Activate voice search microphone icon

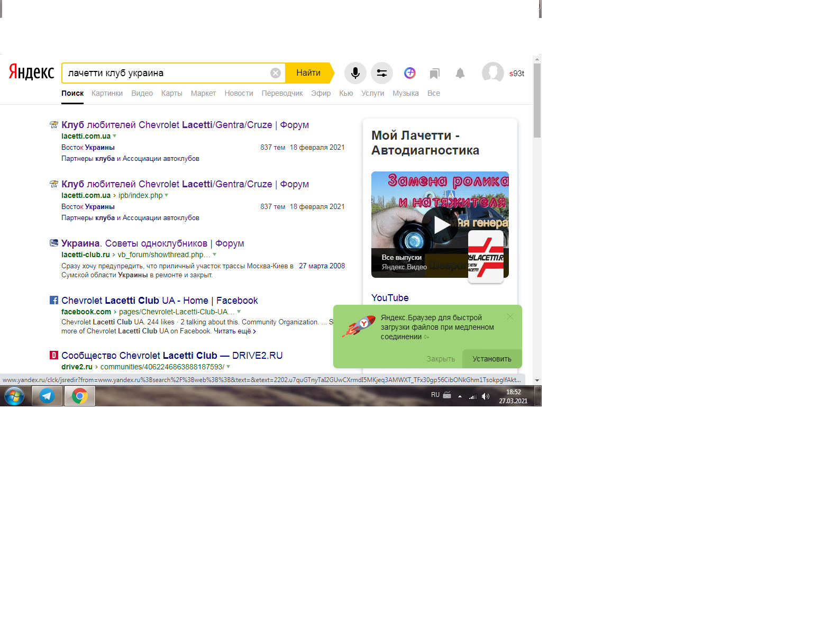pos(355,73)
